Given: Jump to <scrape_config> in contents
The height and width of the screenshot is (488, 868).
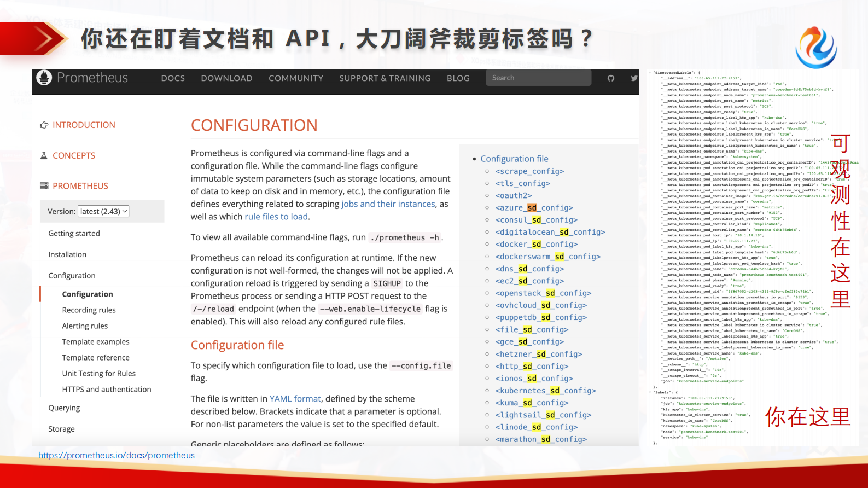Looking at the screenshot, I should (x=529, y=171).
